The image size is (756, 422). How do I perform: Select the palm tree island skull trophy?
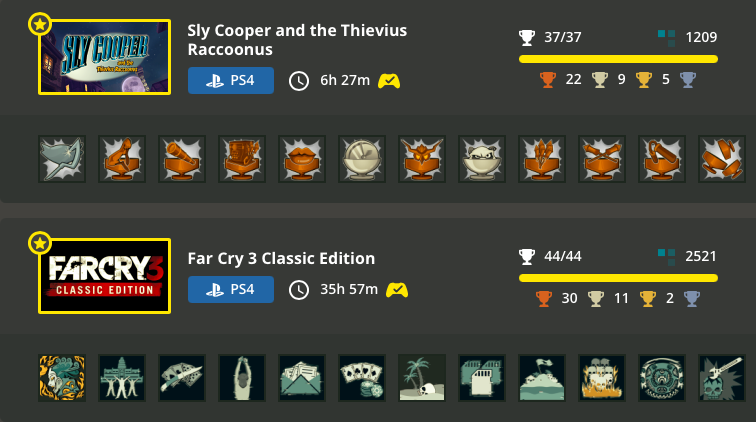422,378
